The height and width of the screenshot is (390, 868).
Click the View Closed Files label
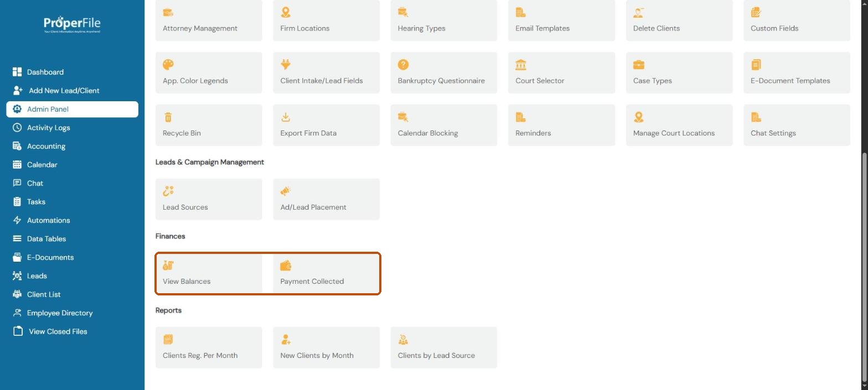[58, 331]
